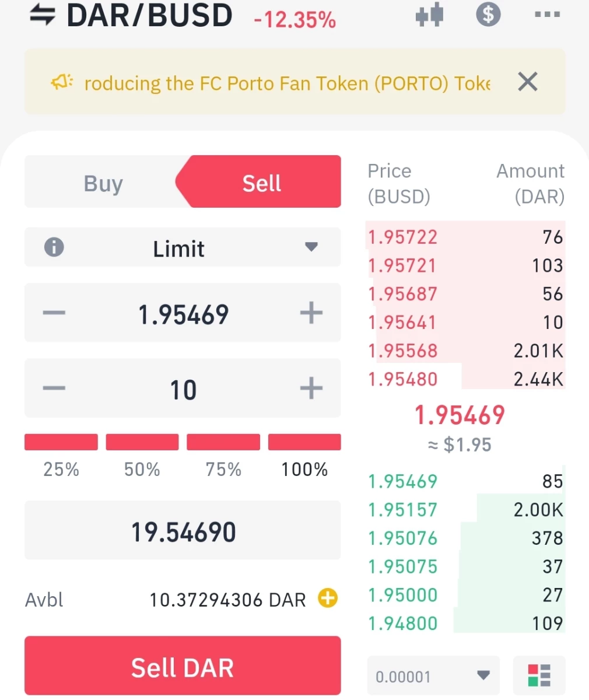Dismiss the PORTO announcement banner
589x700 pixels.
point(528,82)
